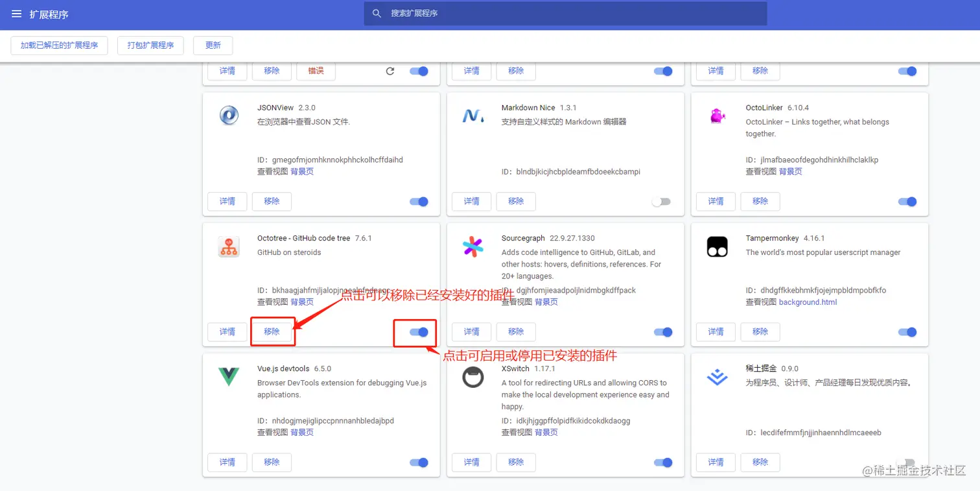Image resolution: width=980 pixels, height=491 pixels.
Task: Click the 扩展程序 page title
Action: click(49, 14)
